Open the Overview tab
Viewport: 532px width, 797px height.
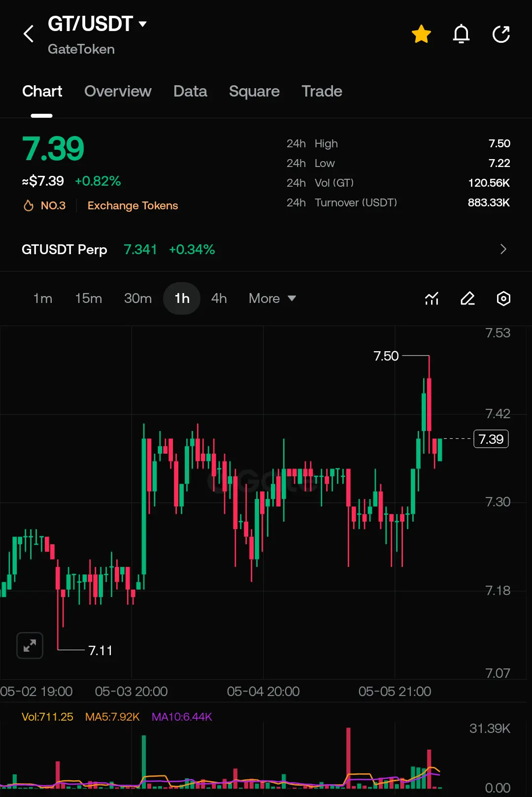click(118, 92)
